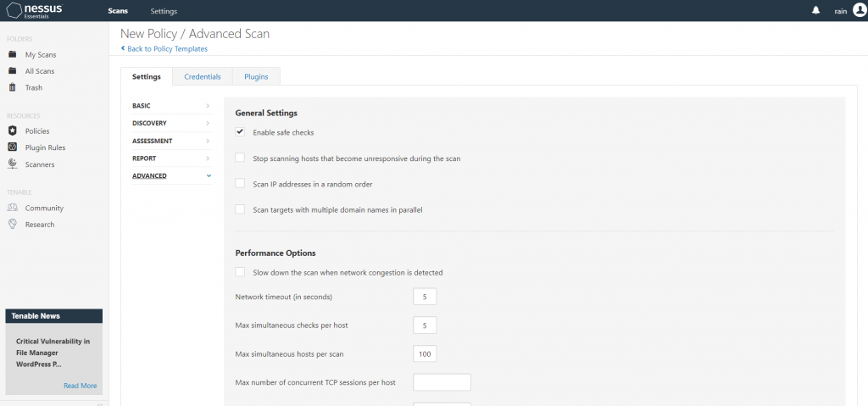Expand the REPORT settings section
This screenshot has width=868, height=406.
coord(171,158)
